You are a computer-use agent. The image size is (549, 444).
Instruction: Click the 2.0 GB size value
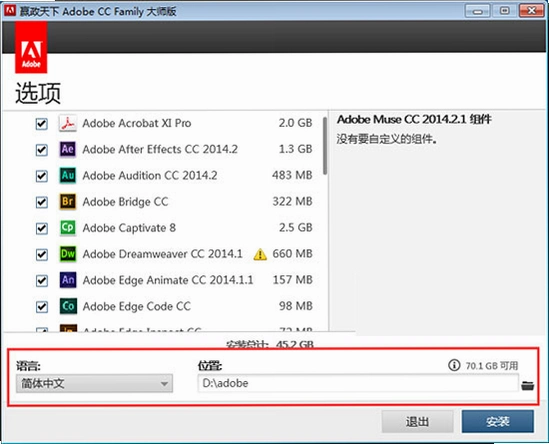[x=295, y=123]
